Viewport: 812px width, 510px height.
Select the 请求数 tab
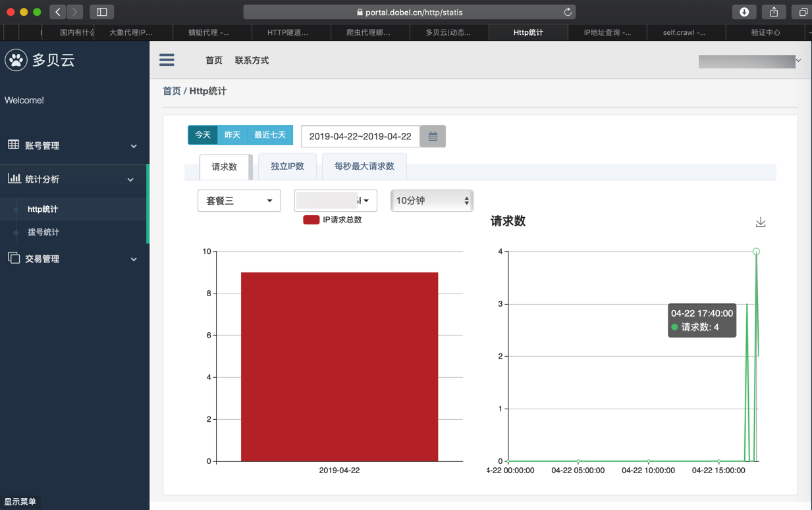click(225, 166)
